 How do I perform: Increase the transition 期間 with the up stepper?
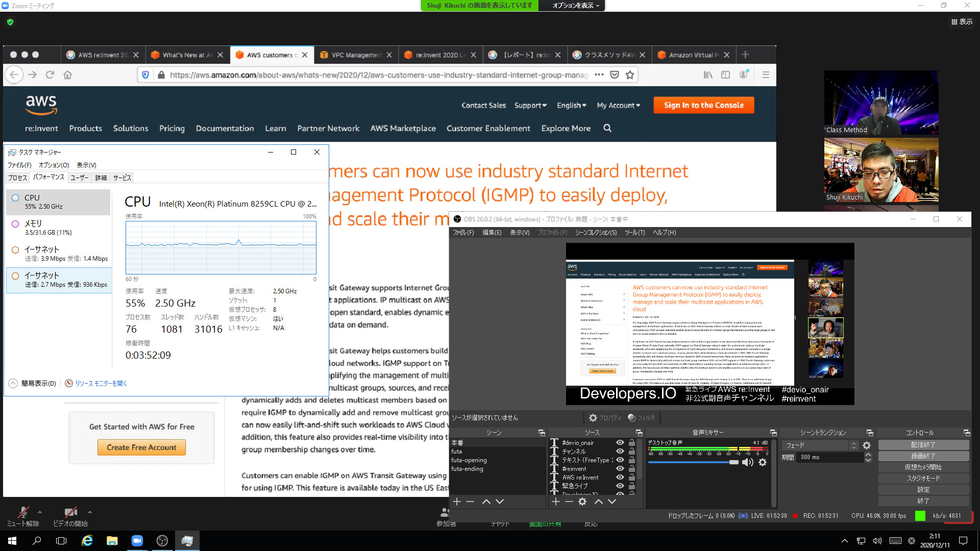coord(868,455)
